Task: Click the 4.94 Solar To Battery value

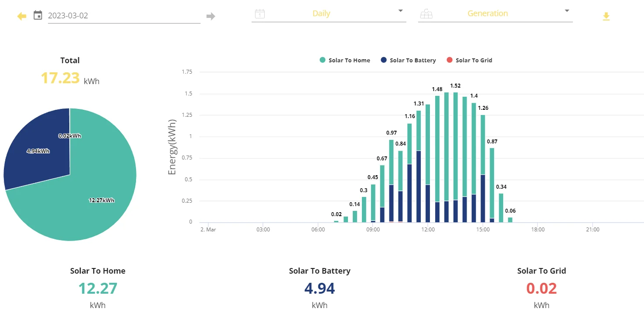Action: tap(320, 288)
